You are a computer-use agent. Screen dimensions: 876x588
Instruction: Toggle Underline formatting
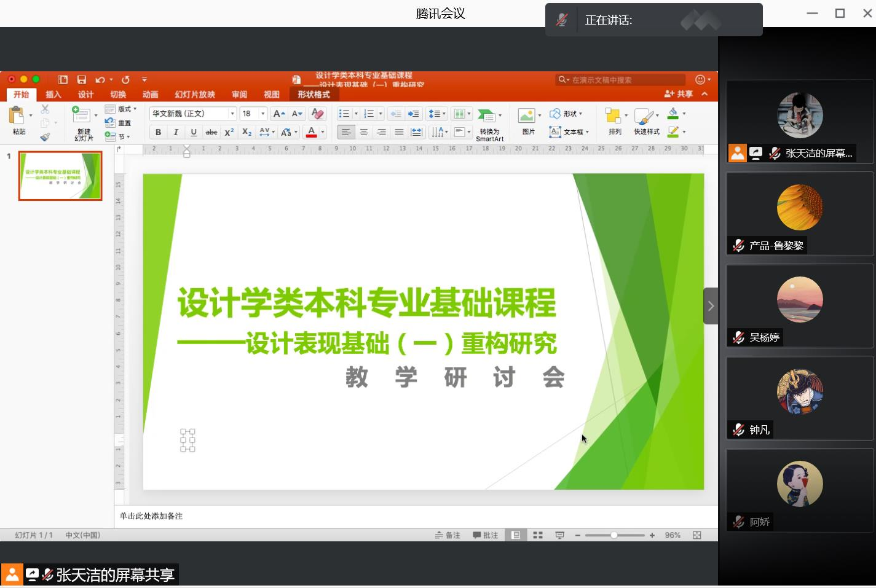coord(194,132)
